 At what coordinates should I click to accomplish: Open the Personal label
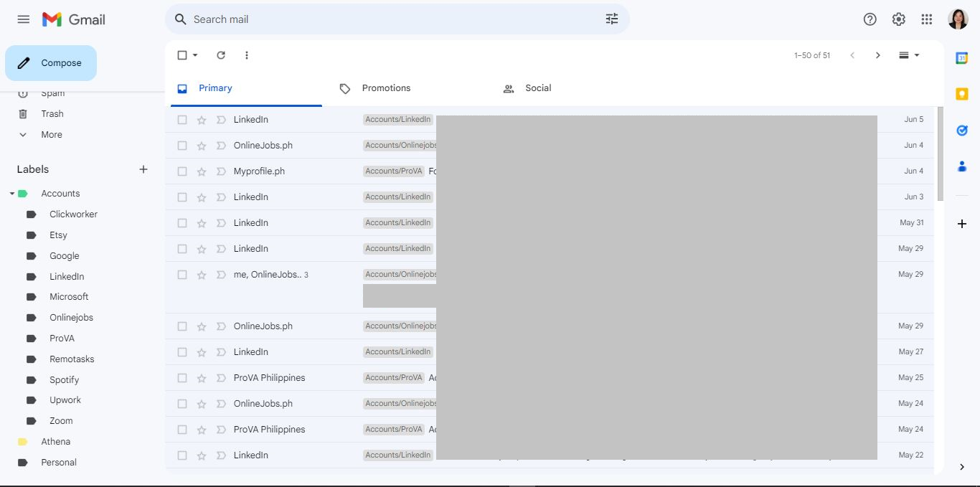tap(59, 463)
